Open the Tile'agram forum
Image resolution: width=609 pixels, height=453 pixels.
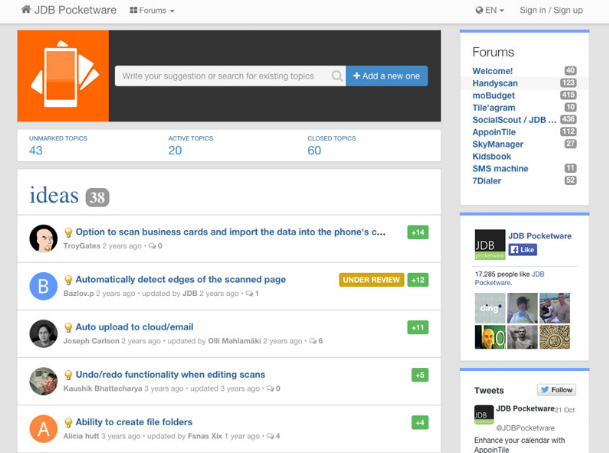tap(494, 108)
